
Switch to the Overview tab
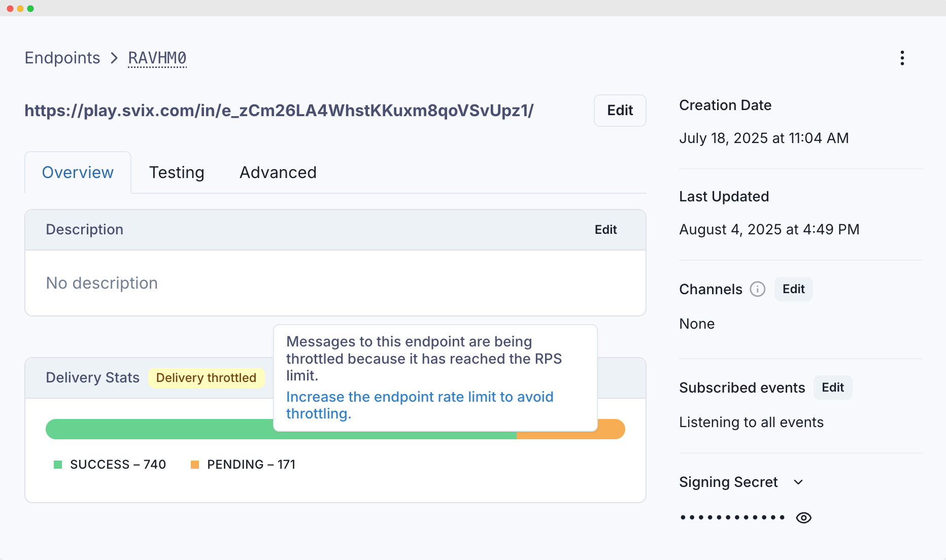coord(78,172)
